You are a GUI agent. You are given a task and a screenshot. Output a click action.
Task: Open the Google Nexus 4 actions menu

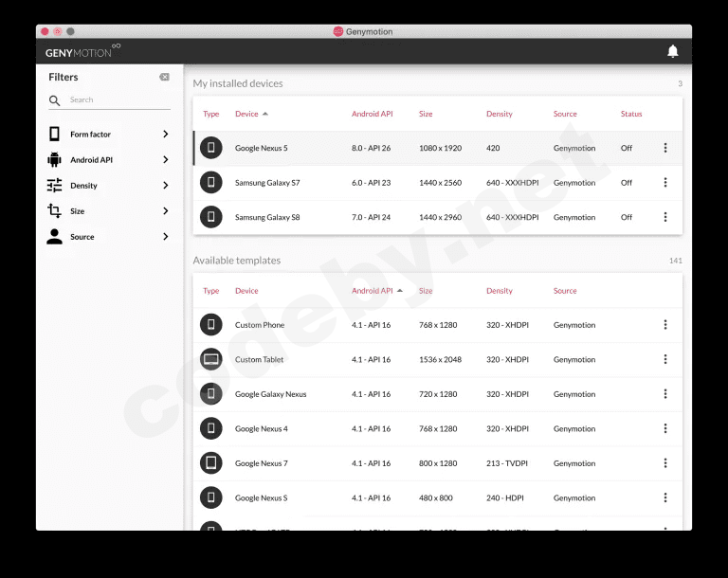pos(665,428)
